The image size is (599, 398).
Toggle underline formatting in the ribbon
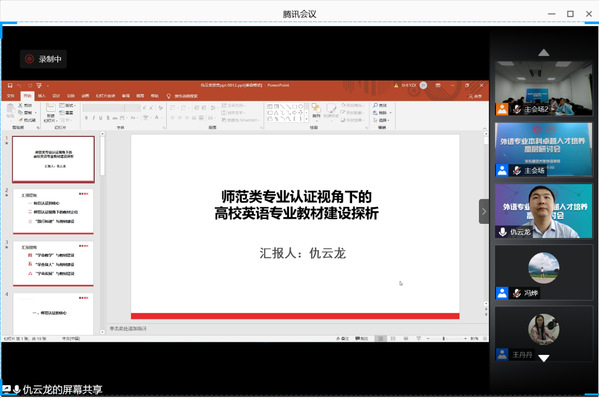pos(101,118)
